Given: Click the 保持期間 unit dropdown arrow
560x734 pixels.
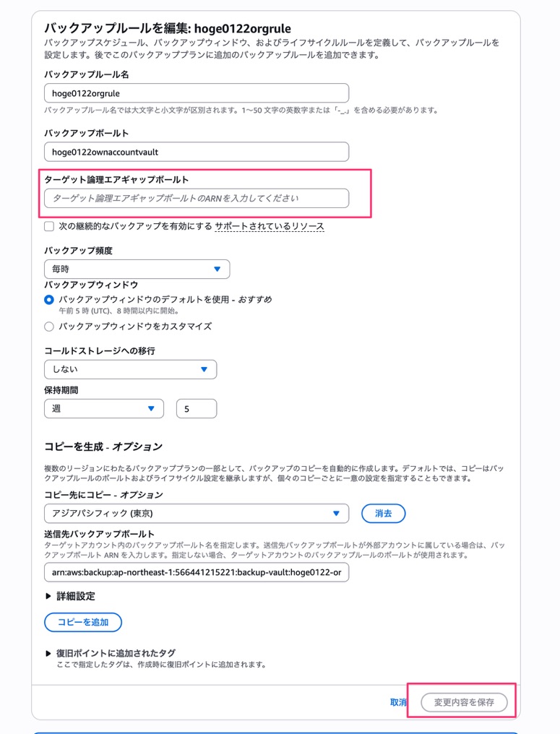Looking at the screenshot, I should tap(151, 409).
